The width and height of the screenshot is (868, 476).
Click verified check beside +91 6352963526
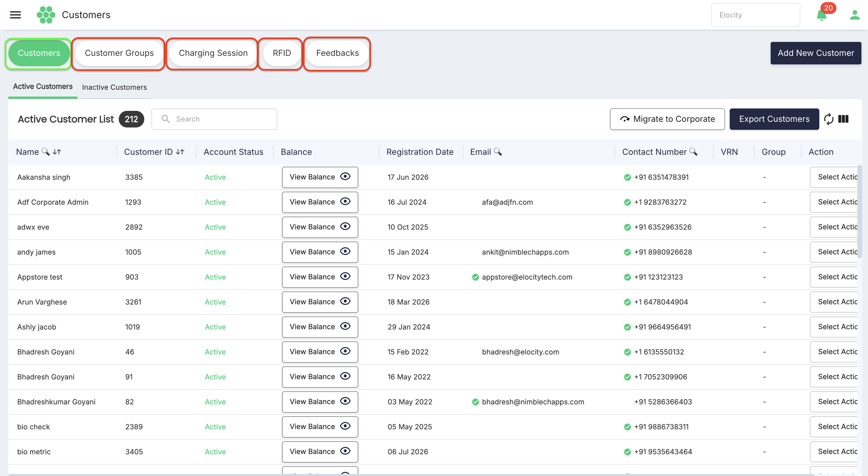pyautogui.click(x=628, y=227)
